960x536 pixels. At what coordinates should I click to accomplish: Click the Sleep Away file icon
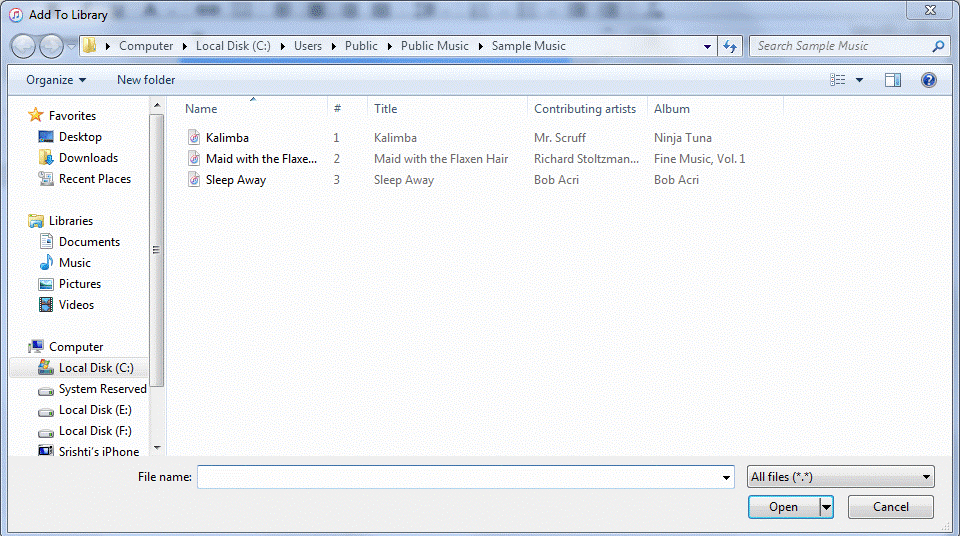[194, 179]
